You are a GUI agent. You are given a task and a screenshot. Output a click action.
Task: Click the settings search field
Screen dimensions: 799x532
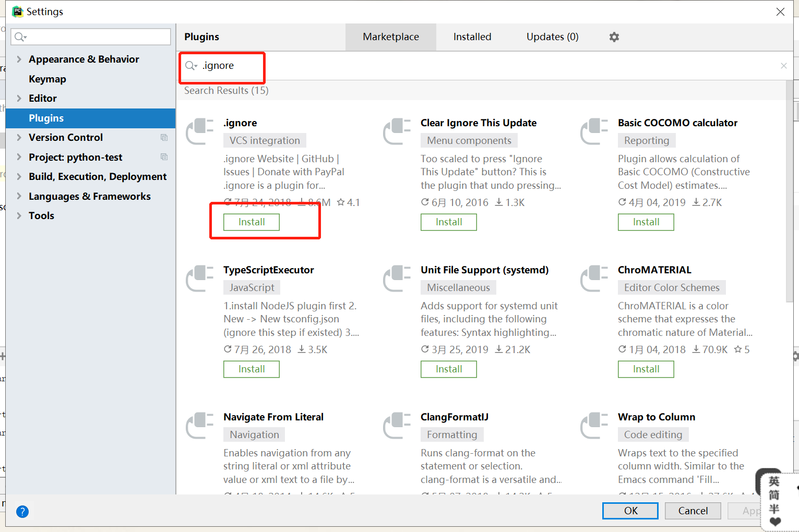[91, 37]
